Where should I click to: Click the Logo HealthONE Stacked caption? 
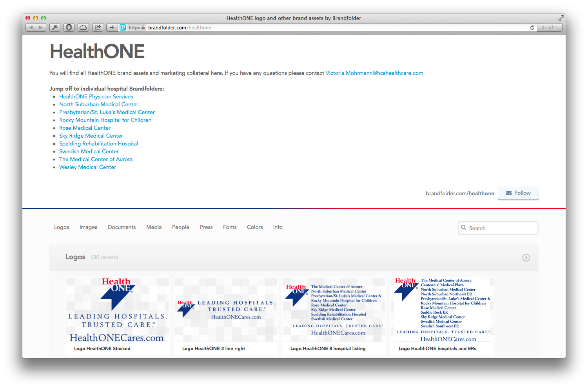coord(102,349)
